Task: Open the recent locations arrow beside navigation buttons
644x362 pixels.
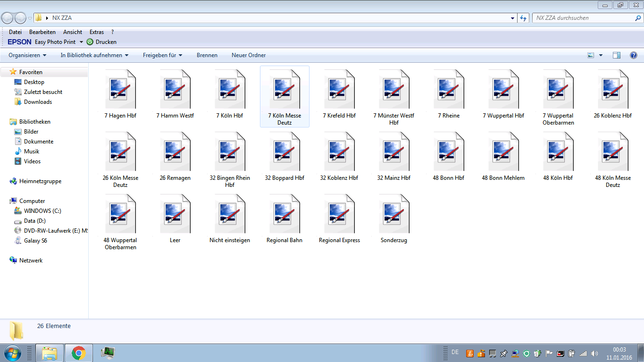Action: coord(30,18)
